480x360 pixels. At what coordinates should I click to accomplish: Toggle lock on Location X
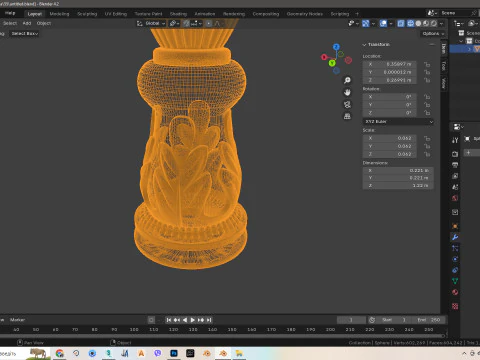coord(427,64)
